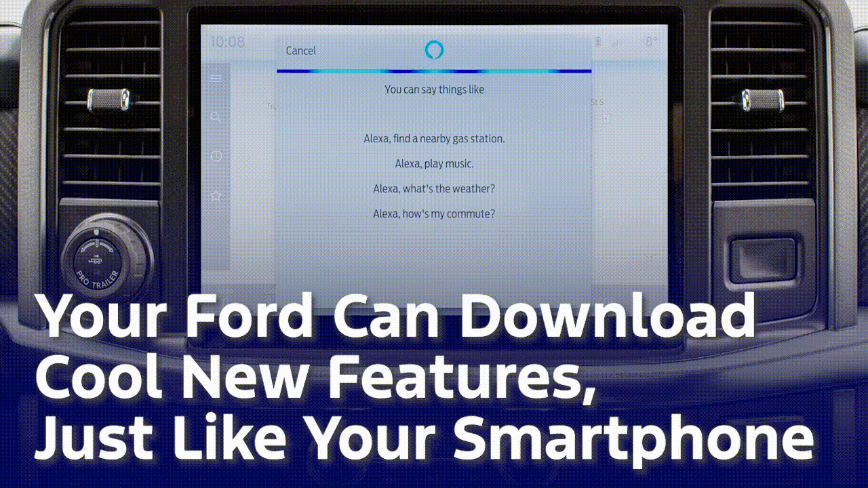Tap the signal strength icon
The image size is (868, 488).
click(615, 42)
